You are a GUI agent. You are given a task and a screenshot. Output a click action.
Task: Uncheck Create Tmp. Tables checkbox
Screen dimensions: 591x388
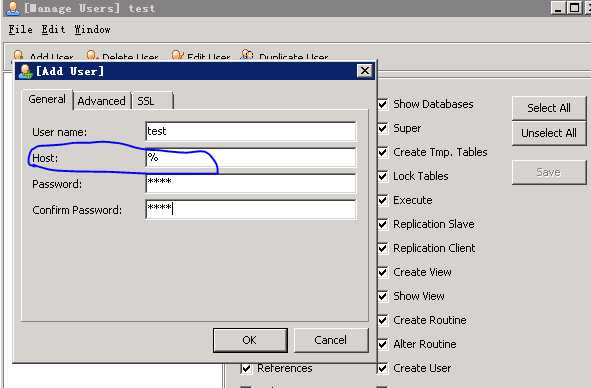(x=383, y=152)
